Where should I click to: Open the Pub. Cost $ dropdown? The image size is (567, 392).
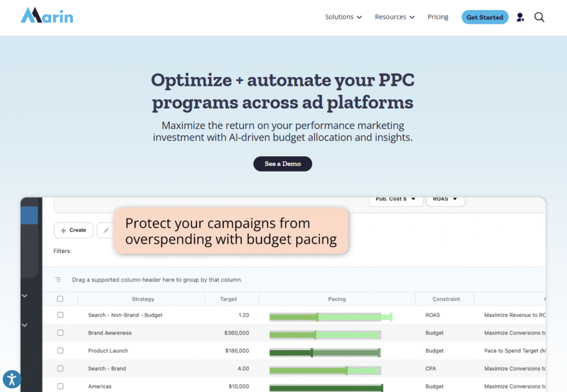point(396,199)
